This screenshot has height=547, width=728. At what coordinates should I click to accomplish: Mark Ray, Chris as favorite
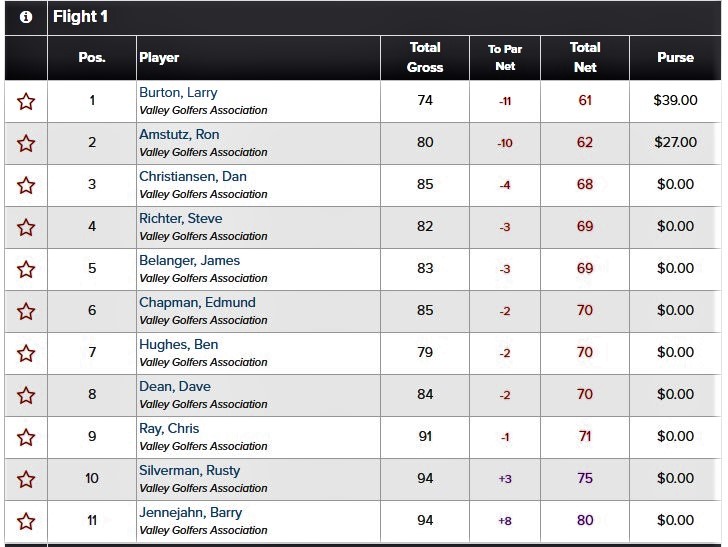point(26,438)
